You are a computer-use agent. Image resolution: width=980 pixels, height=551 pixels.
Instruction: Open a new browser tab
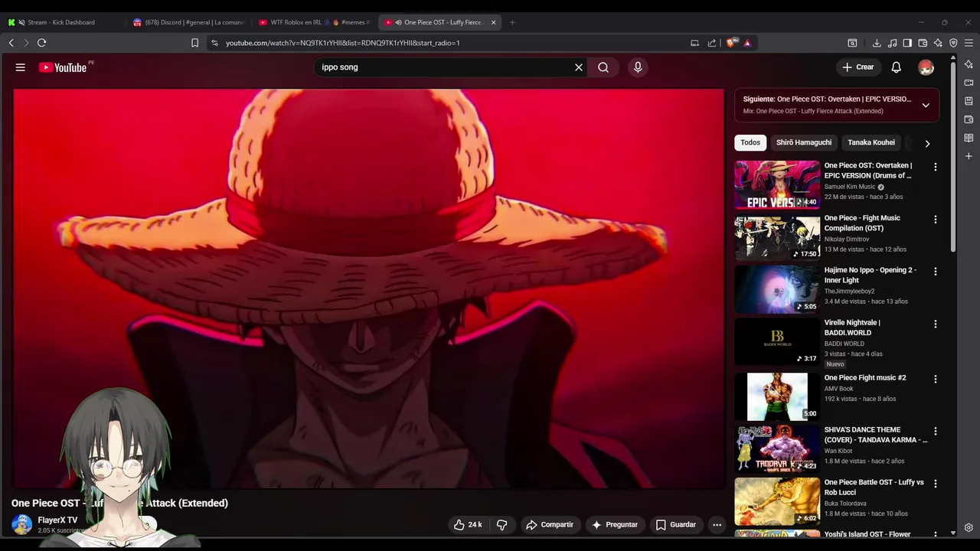[512, 22]
